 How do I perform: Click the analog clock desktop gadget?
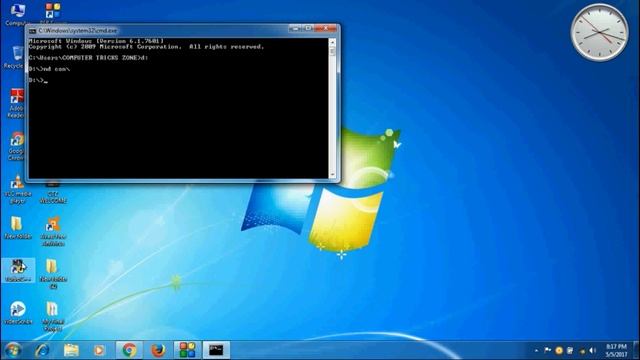600,32
